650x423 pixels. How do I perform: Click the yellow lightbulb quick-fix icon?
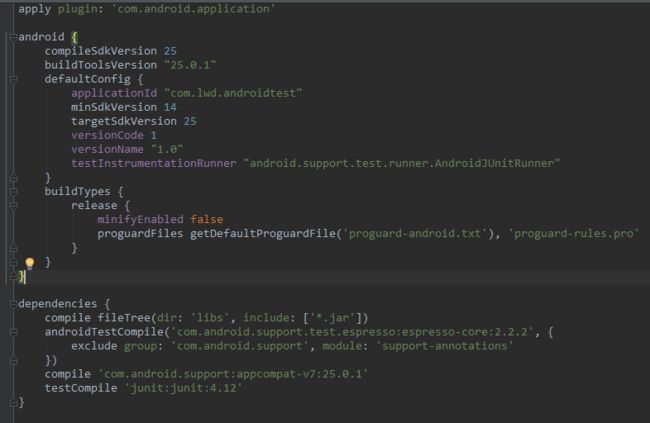(29, 263)
